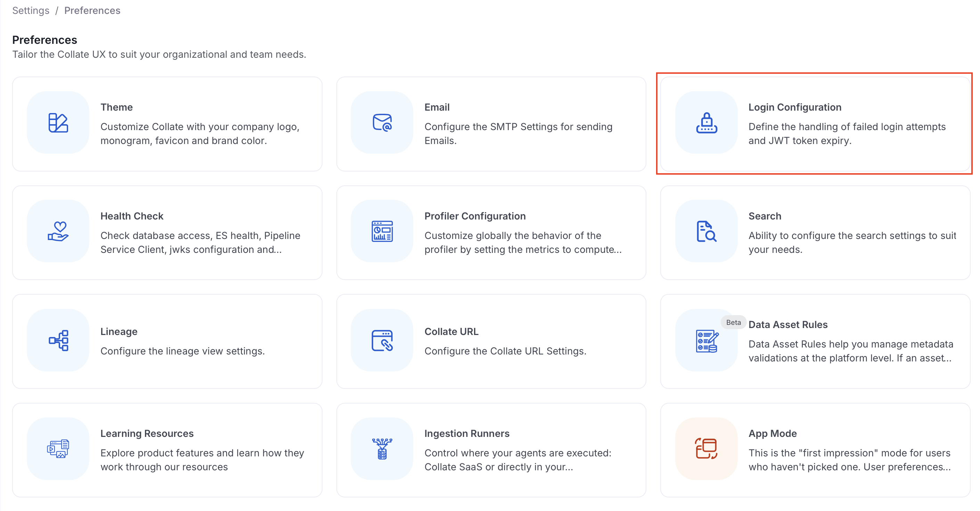Viewport: 980px width, 511px height.
Task: Click 'Ability to configure the search settings' text
Action: pos(852,242)
